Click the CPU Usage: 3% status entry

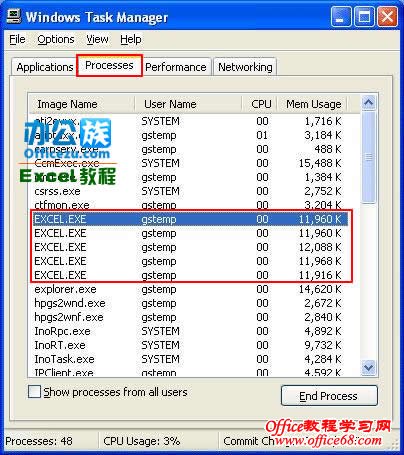coord(142,441)
